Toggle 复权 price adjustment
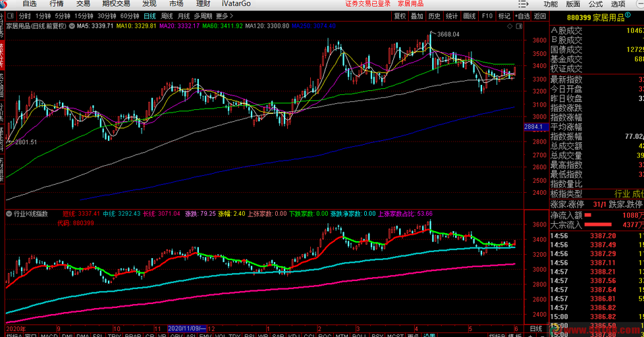The height and width of the screenshot is (337, 644). coord(400,16)
